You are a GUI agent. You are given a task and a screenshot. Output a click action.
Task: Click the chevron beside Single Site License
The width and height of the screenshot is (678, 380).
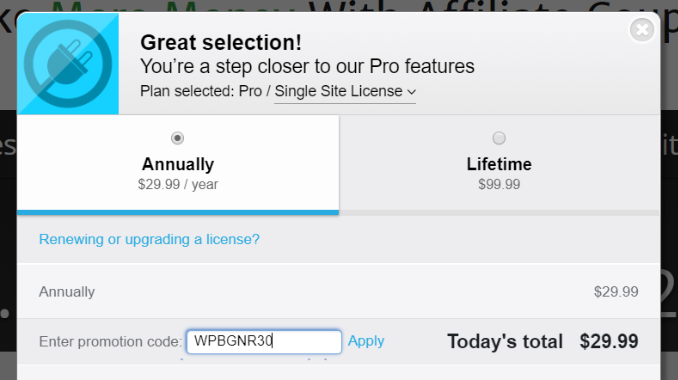tap(412, 92)
